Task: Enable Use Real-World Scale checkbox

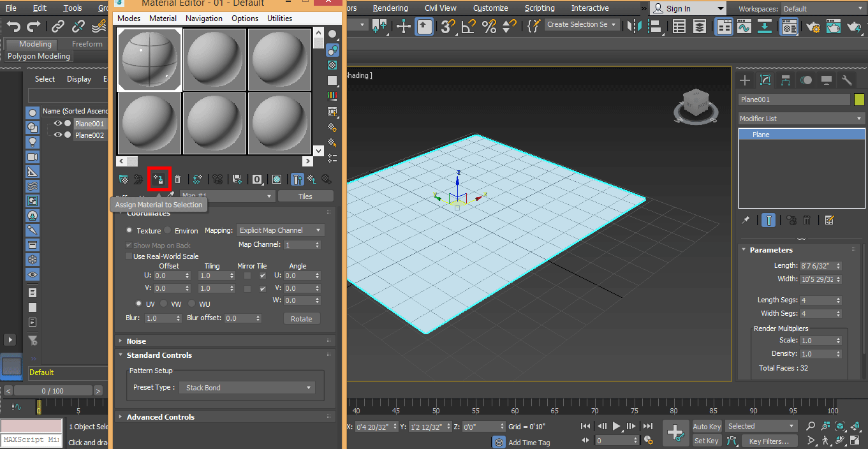Action: click(129, 256)
